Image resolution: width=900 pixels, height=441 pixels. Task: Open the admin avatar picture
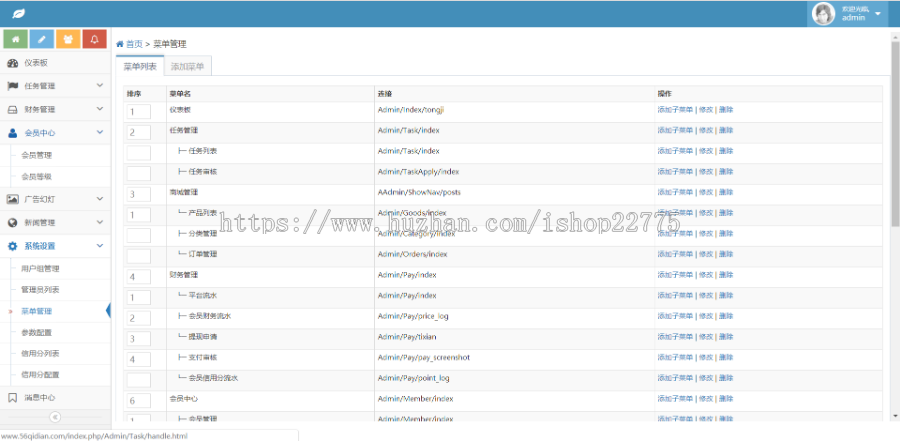[x=824, y=14]
